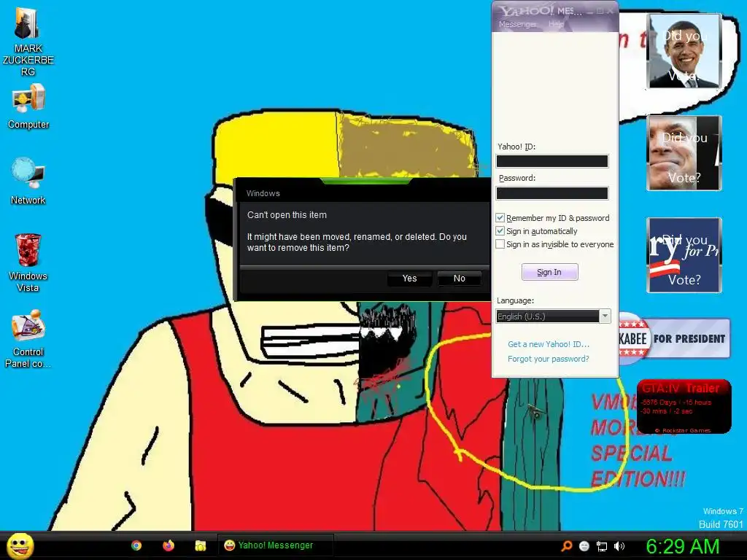Select the Network desktop icon
This screenshot has height=560, width=747.
(28, 182)
